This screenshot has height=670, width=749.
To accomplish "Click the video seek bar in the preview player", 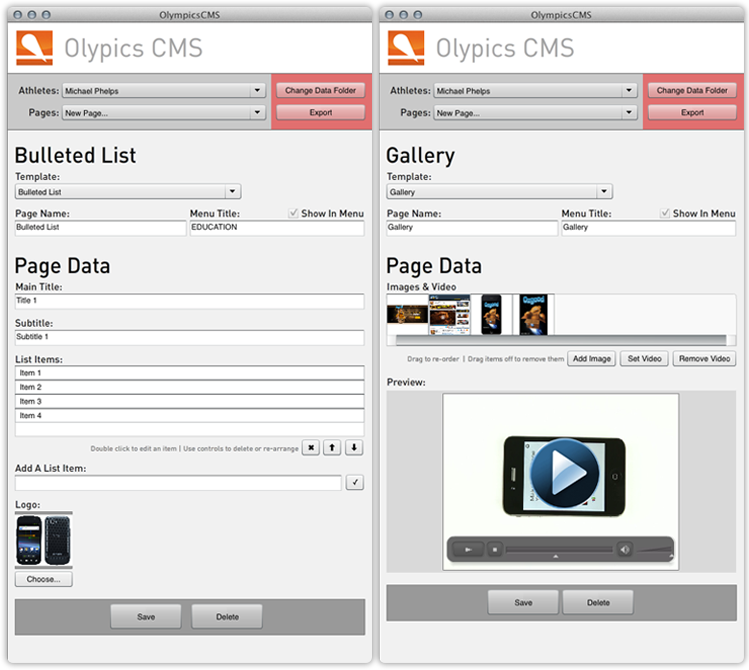I will [x=556, y=549].
